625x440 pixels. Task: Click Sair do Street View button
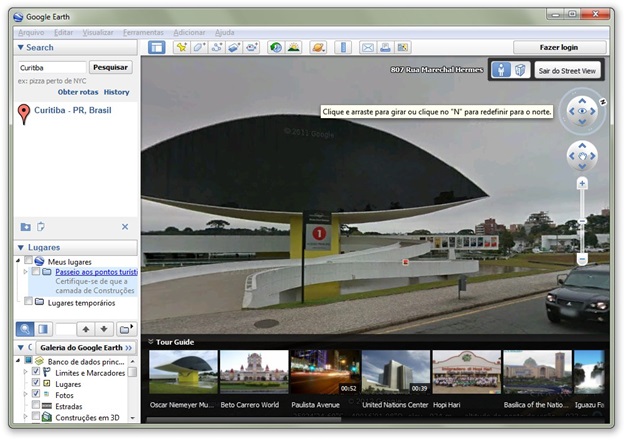pyautogui.click(x=567, y=71)
